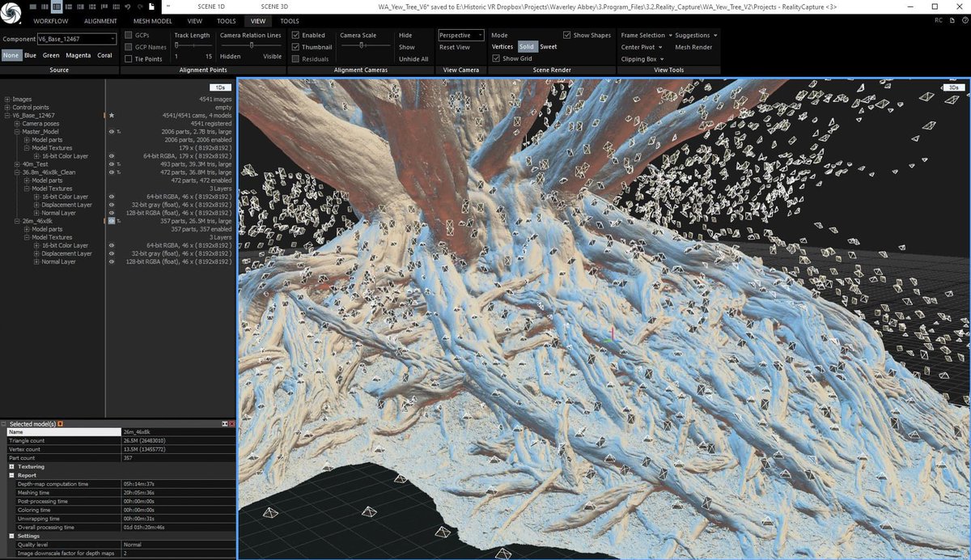Toggle eye for Normal Layer under 36.8m_46x8k_Clean
This screenshot has width=971, height=560.
112,213
